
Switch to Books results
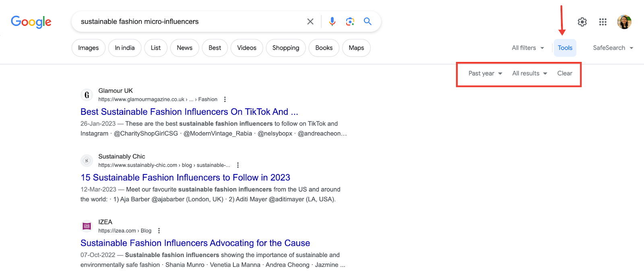tap(324, 48)
